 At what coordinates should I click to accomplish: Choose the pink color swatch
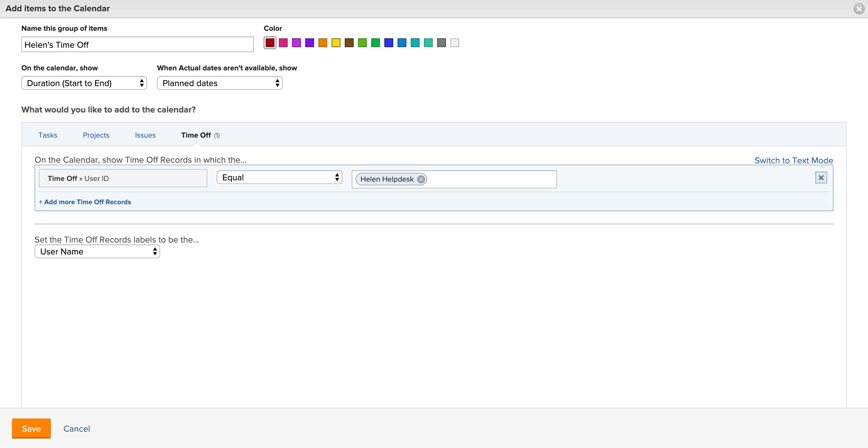coord(283,43)
